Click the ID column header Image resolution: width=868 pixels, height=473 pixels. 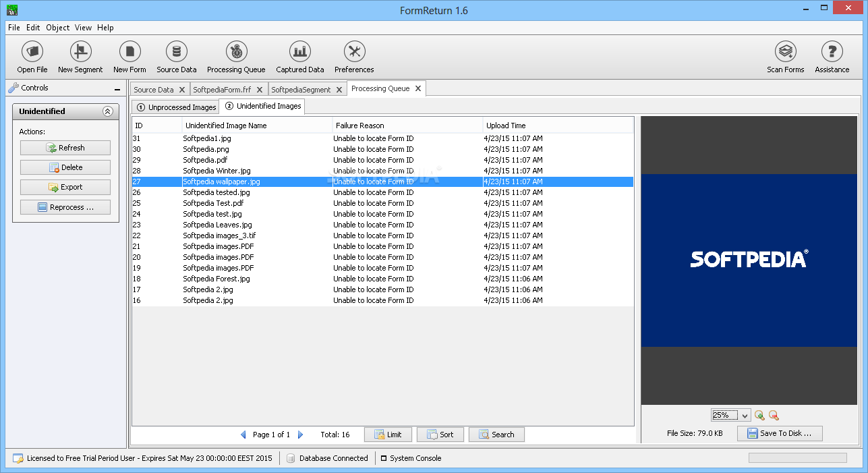pos(156,126)
